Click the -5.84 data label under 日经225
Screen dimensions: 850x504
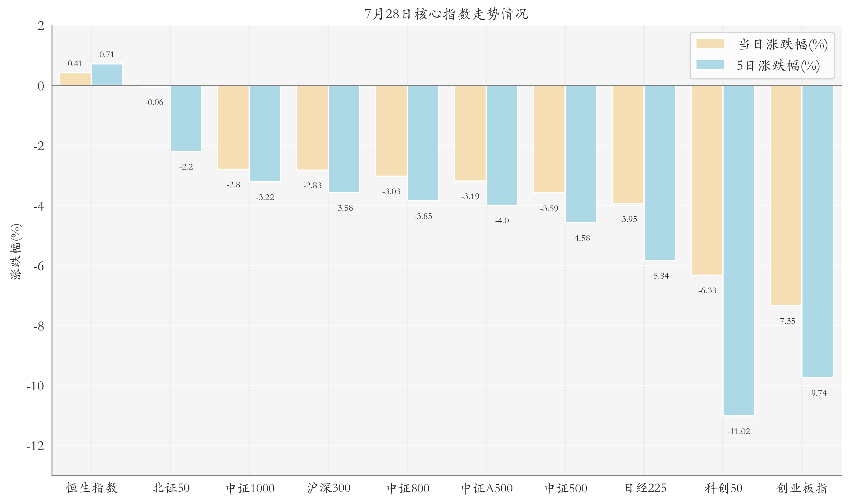tap(660, 276)
